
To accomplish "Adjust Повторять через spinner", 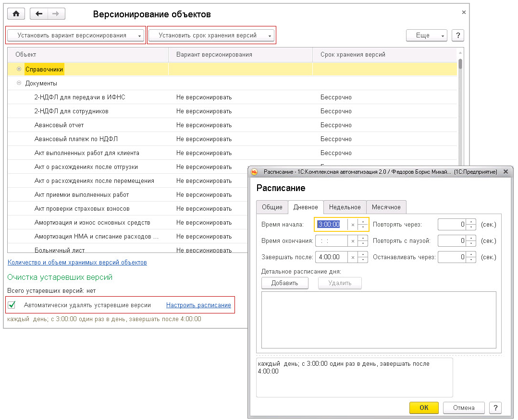I will click(x=471, y=225).
